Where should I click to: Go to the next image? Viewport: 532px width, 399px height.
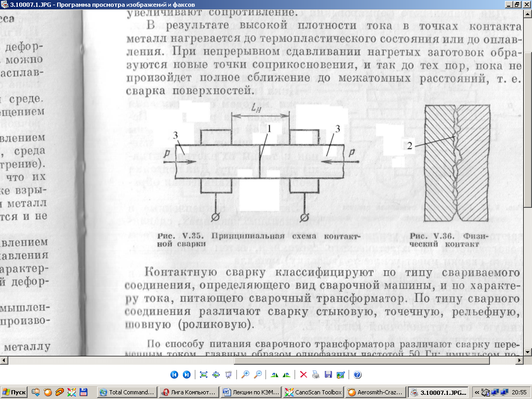[x=187, y=375]
